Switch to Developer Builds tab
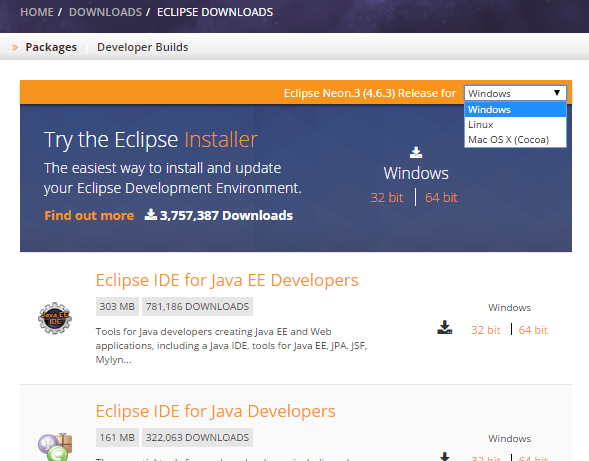Screen dimensions: 589x461 click(x=143, y=47)
